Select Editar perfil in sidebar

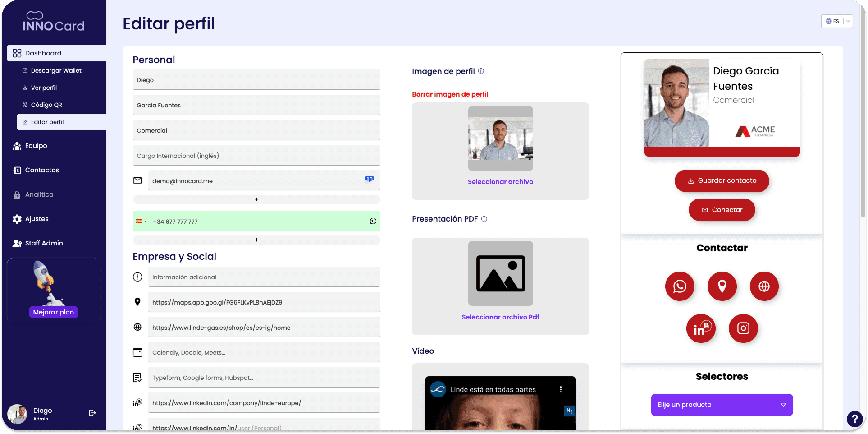pos(62,122)
